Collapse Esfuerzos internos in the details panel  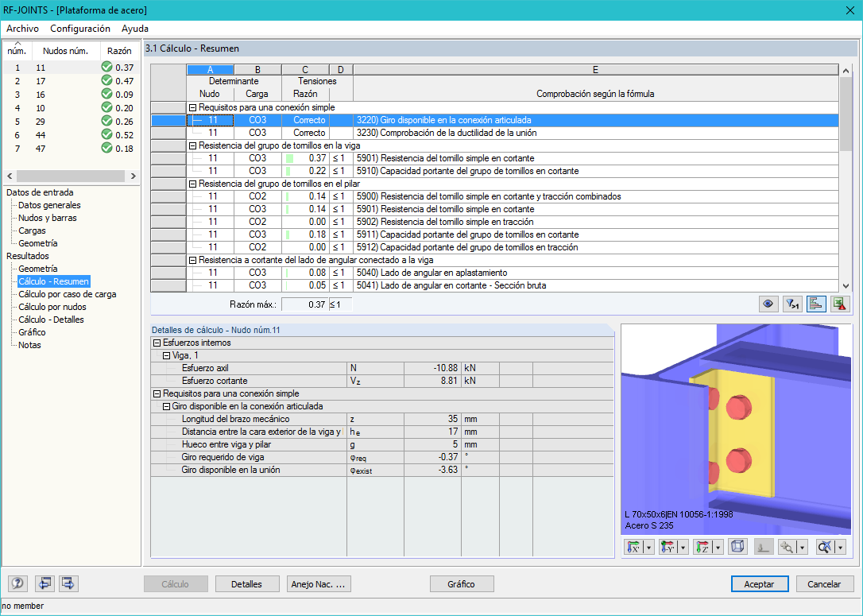(157, 343)
